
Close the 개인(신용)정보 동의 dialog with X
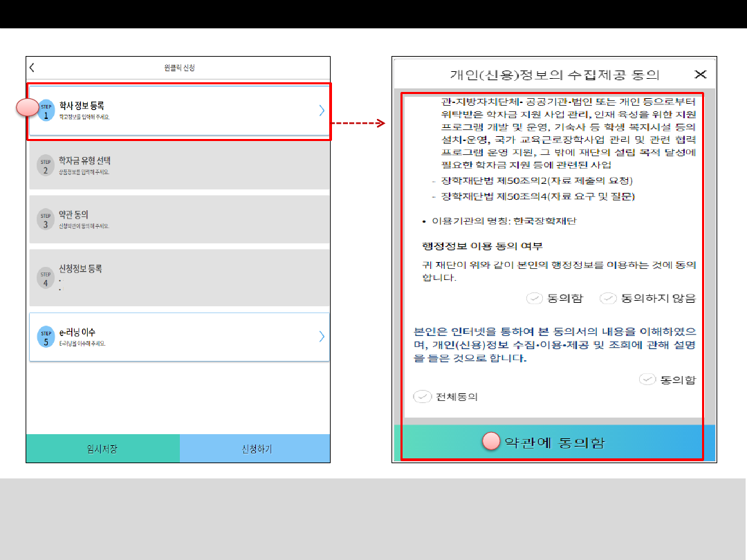click(700, 74)
